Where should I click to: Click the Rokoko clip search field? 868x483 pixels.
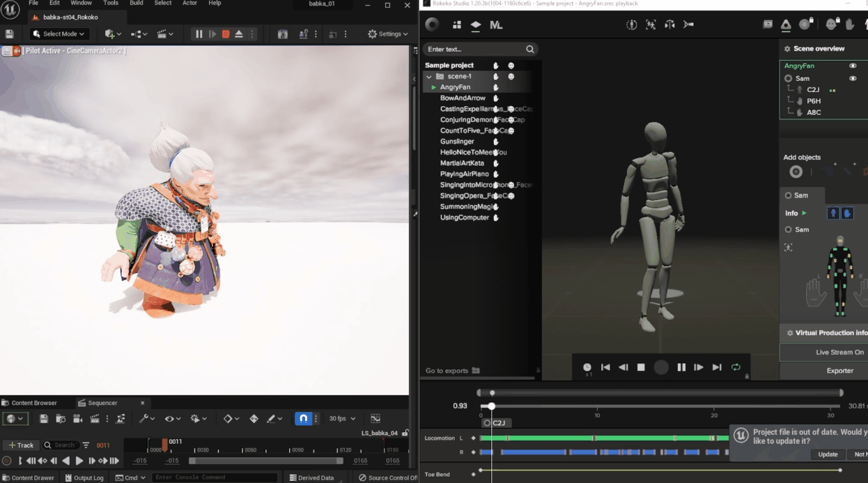475,49
